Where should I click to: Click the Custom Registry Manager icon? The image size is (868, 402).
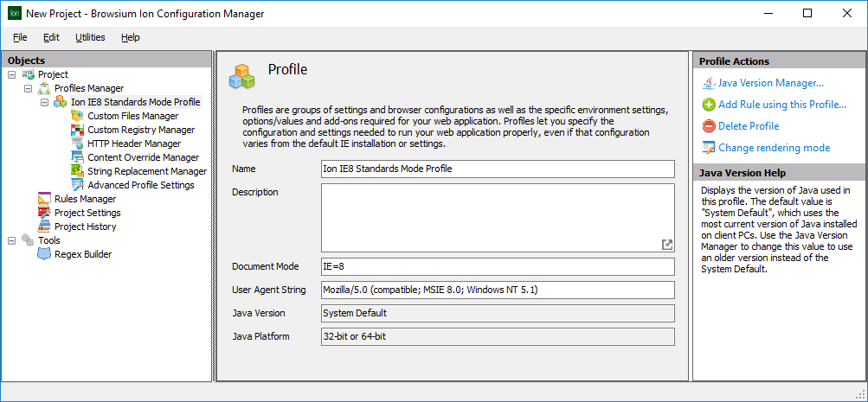77,130
